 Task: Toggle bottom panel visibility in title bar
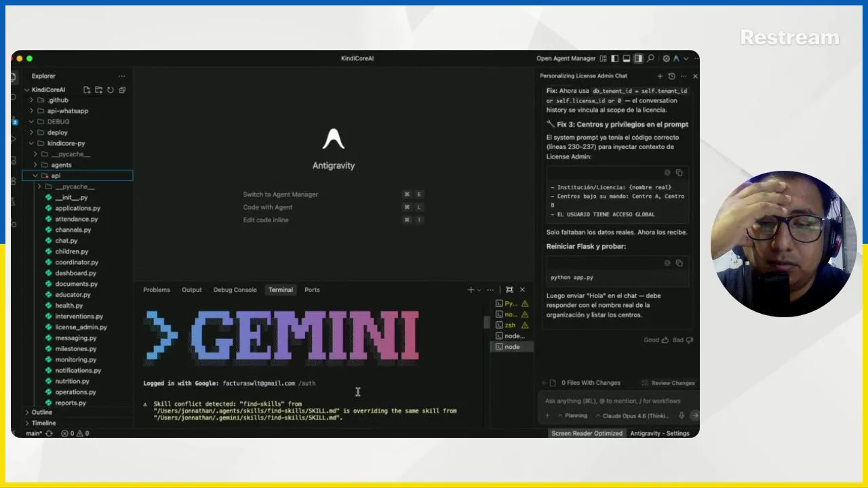click(x=627, y=58)
